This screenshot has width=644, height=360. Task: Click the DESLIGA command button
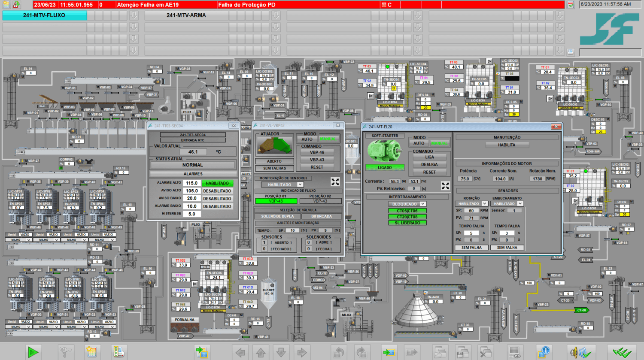[x=429, y=164]
